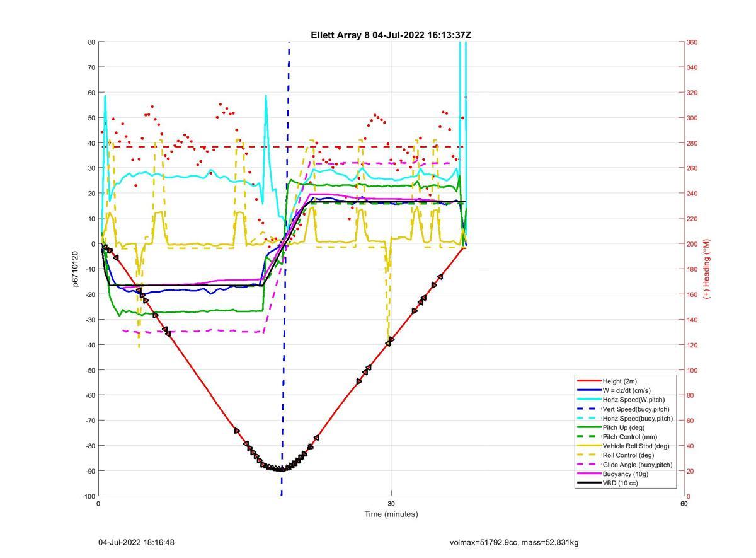Click the "Buoyancy (10g)" legend label
This screenshot has height=558, width=756.
pos(624,474)
